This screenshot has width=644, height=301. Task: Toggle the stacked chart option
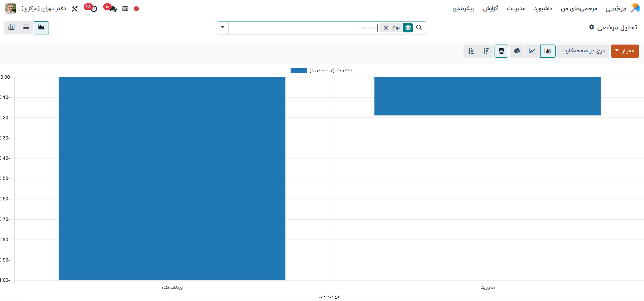click(501, 51)
